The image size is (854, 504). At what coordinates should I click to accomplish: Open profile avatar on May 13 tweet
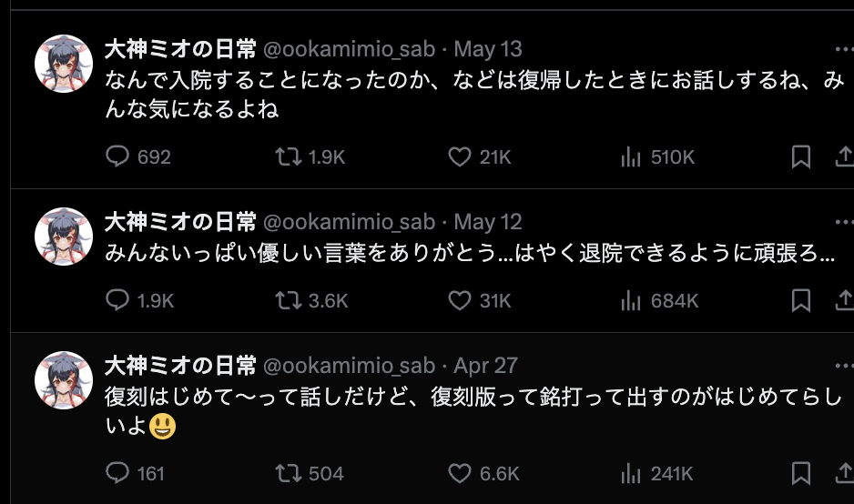(x=65, y=65)
